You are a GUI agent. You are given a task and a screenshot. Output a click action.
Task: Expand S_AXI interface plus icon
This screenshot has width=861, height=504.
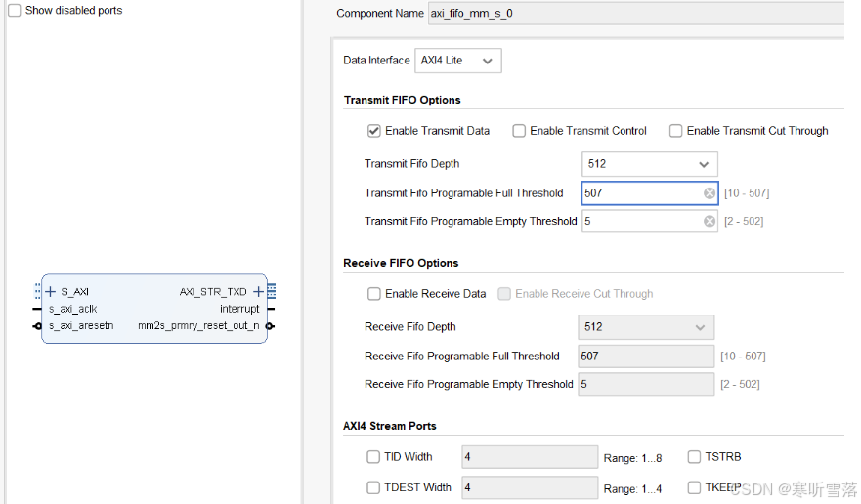coord(51,291)
